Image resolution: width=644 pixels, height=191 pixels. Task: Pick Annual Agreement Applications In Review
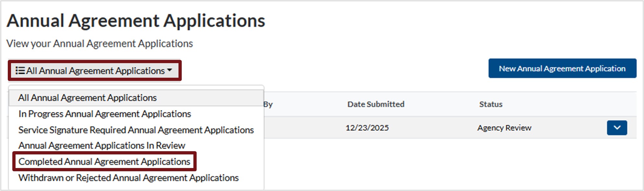click(102, 146)
